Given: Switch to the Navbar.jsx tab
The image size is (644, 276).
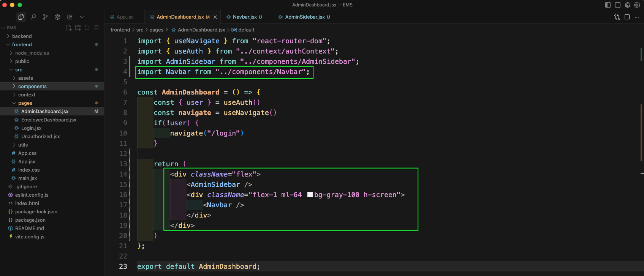Looking at the screenshot, I should tap(247, 17).
